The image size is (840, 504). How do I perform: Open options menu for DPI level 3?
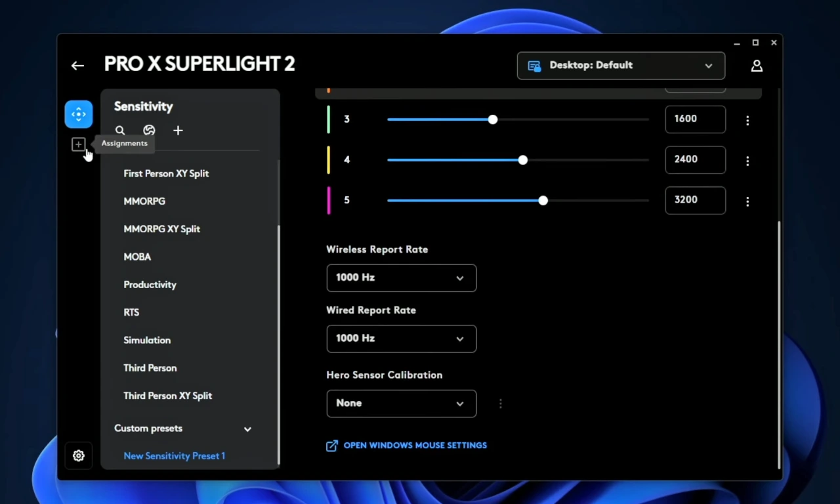click(x=747, y=120)
